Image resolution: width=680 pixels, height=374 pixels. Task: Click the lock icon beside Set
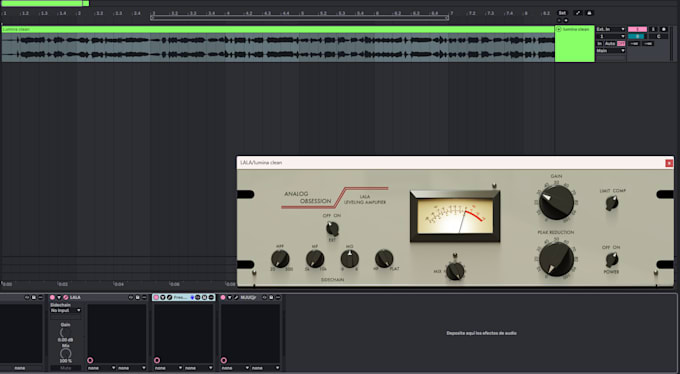(589, 13)
